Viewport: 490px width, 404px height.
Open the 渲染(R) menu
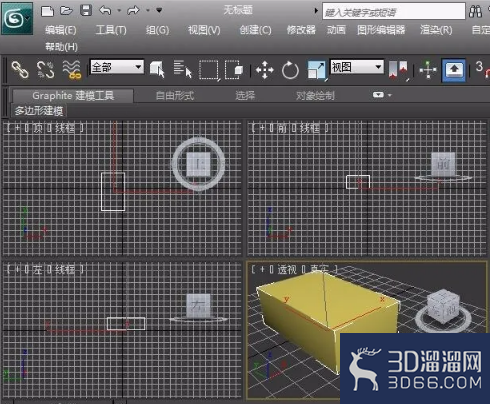point(436,30)
